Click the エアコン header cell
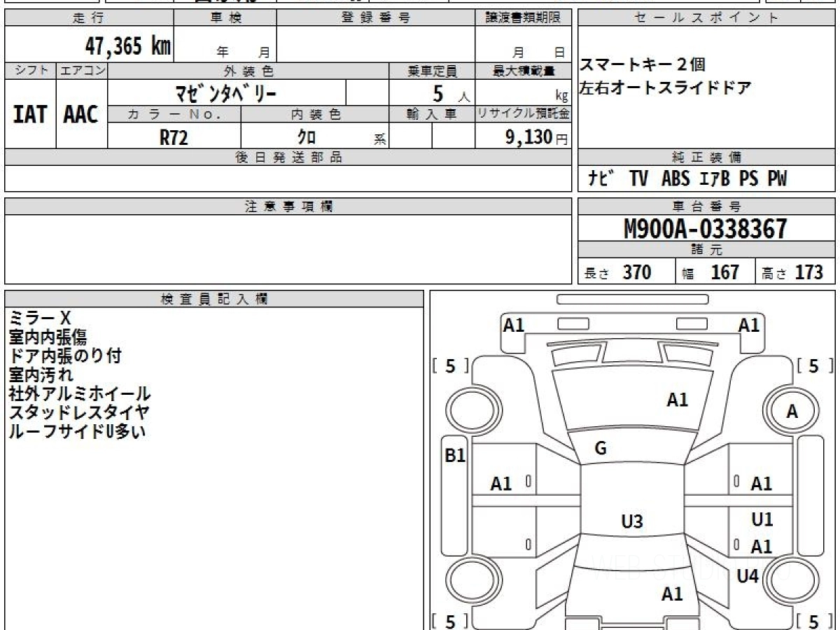The image size is (840, 630). point(82,71)
